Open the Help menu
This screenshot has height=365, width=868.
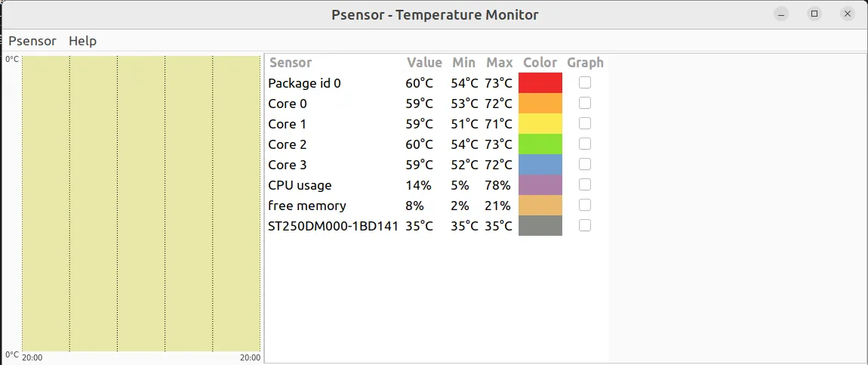82,41
